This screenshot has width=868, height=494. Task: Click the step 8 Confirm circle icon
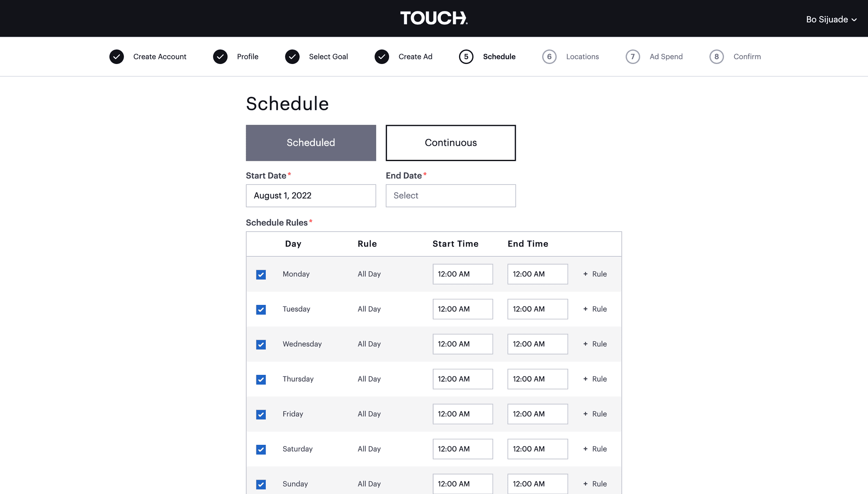(x=717, y=57)
